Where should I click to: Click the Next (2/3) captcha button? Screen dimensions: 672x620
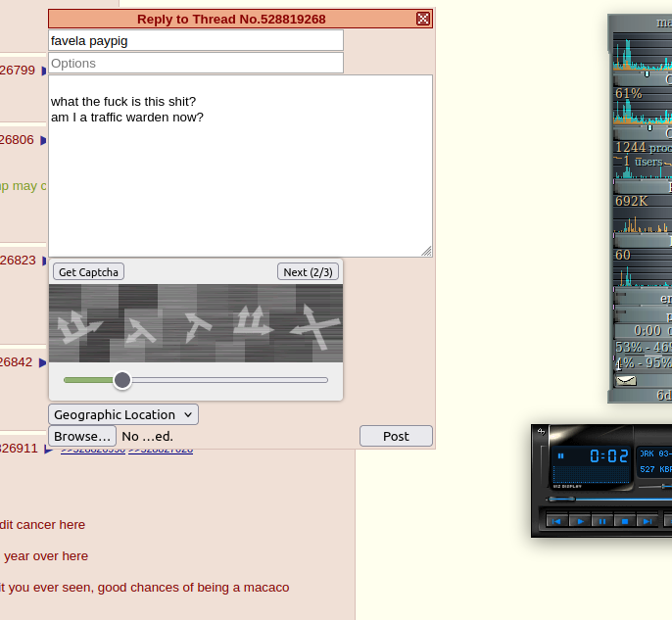point(308,271)
